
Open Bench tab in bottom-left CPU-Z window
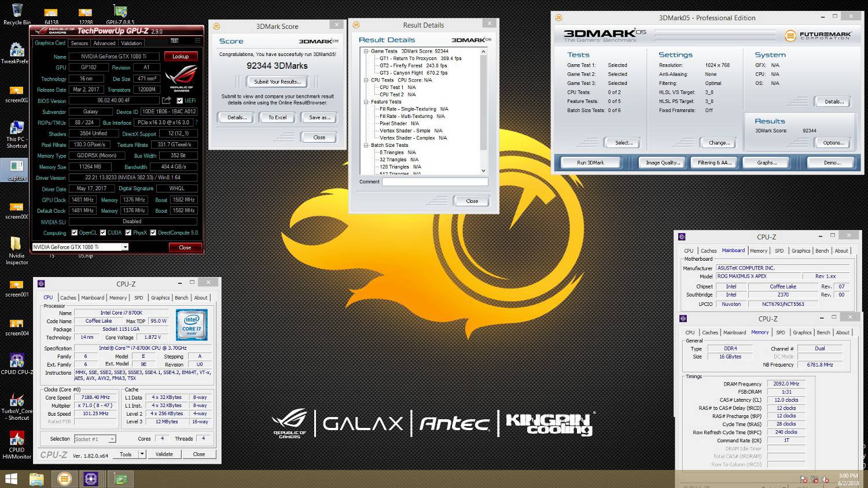182,298
